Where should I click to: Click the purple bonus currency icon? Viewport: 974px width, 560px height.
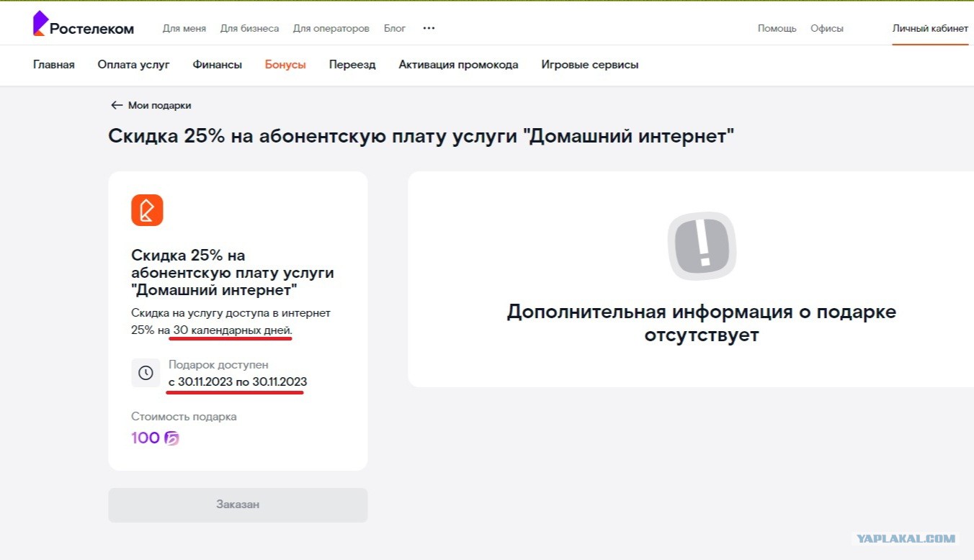click(171, 438)
